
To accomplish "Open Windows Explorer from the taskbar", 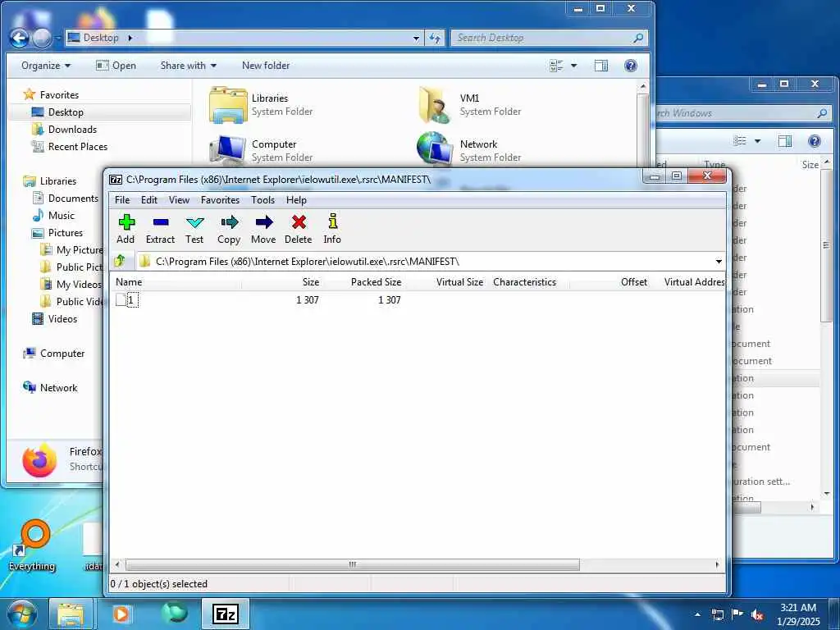I will pos(71,614).
